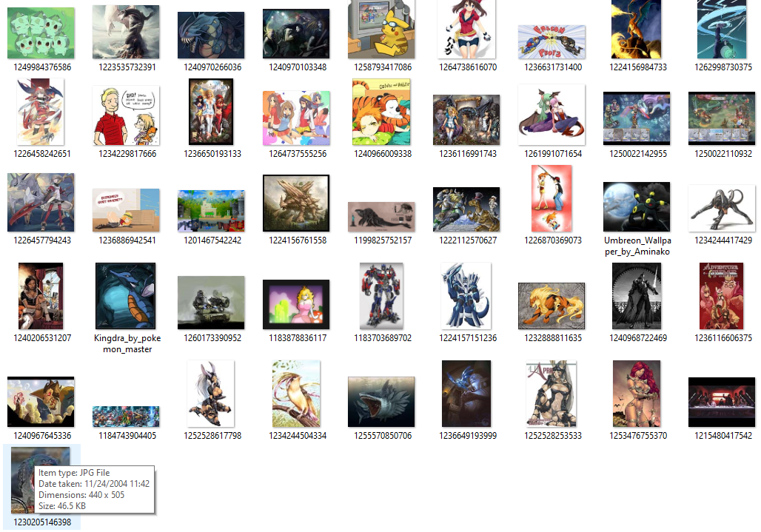Select the Umbreon_Wallpaper_by_Aminako thumbnail
Screen dimensions: 761x532
[x=637, y=206]
